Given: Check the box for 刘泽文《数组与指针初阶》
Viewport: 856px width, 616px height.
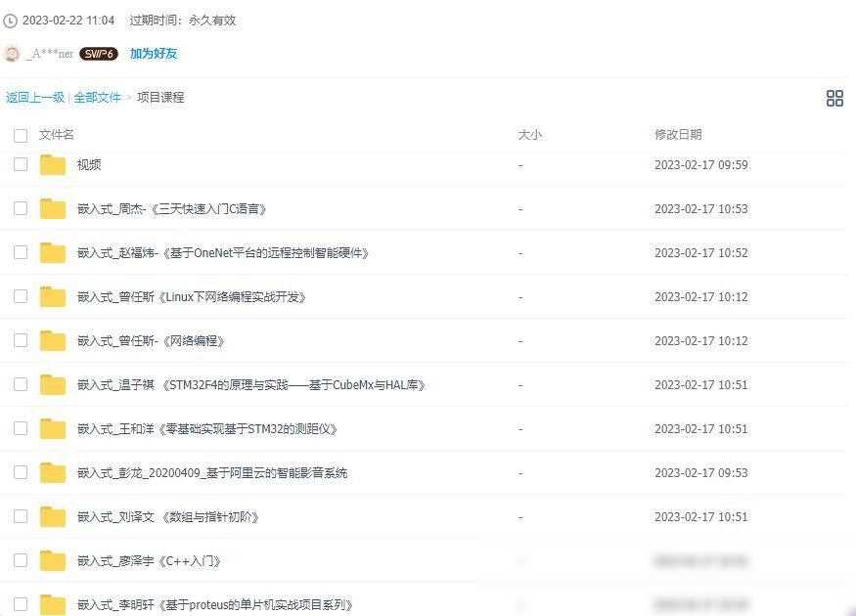Looking at the screenshot, I should (21, 516).
